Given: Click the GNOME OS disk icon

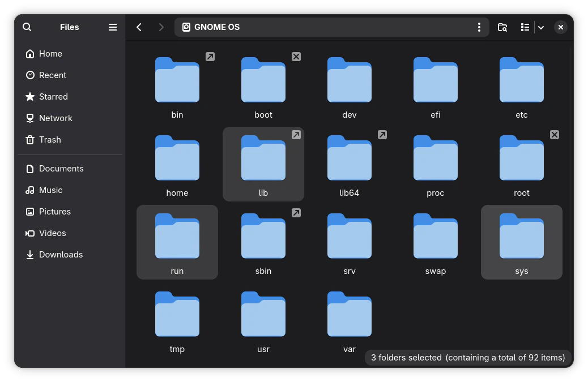Looking at the screenshot, I should click(x=186, y=27).
